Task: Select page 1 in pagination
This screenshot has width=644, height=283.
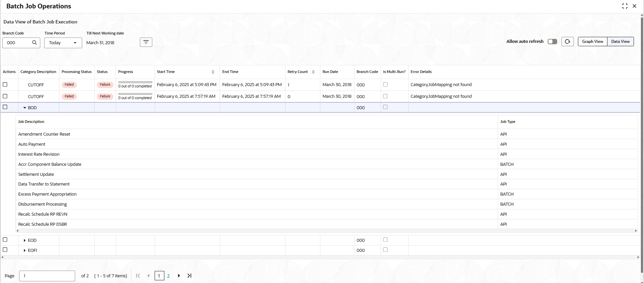Action: [159, 276]
